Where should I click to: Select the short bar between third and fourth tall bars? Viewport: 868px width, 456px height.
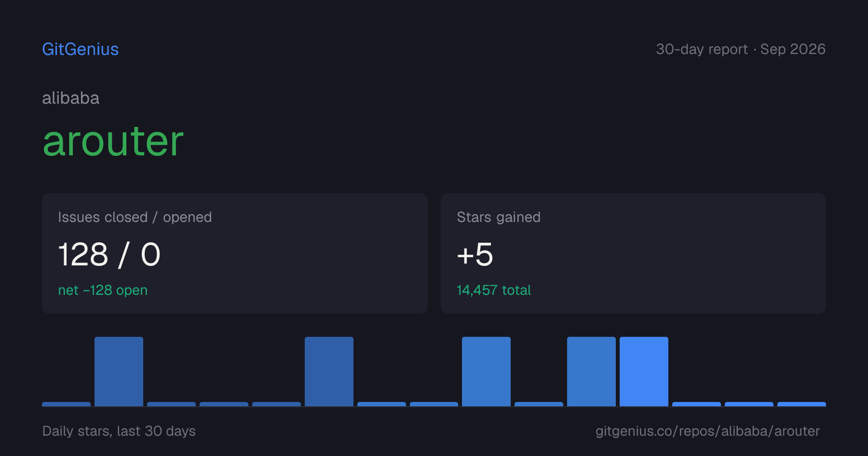pos(539,404)
